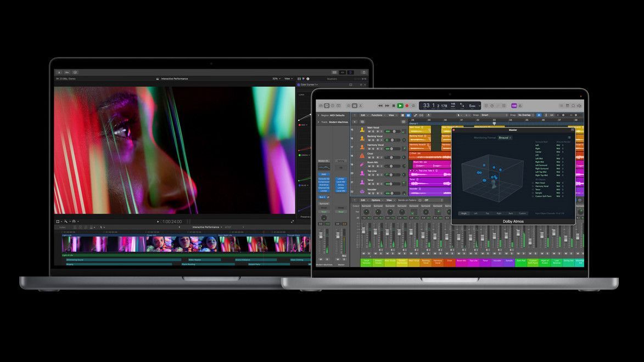Viewport: 644px width, 362px height.
Task: Open the Library icon in Logic control bar
Action: click(x=321, y=106)
